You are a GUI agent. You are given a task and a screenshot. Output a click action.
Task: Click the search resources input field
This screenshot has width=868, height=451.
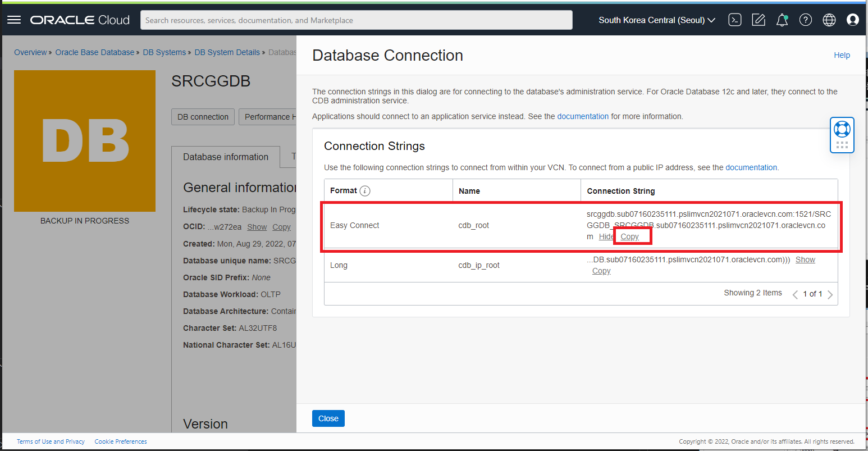357,20
